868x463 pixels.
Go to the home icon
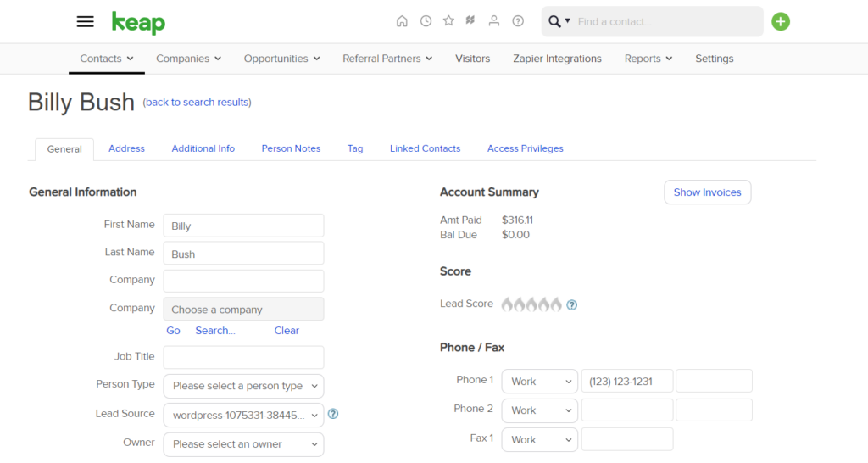[402, 21]
